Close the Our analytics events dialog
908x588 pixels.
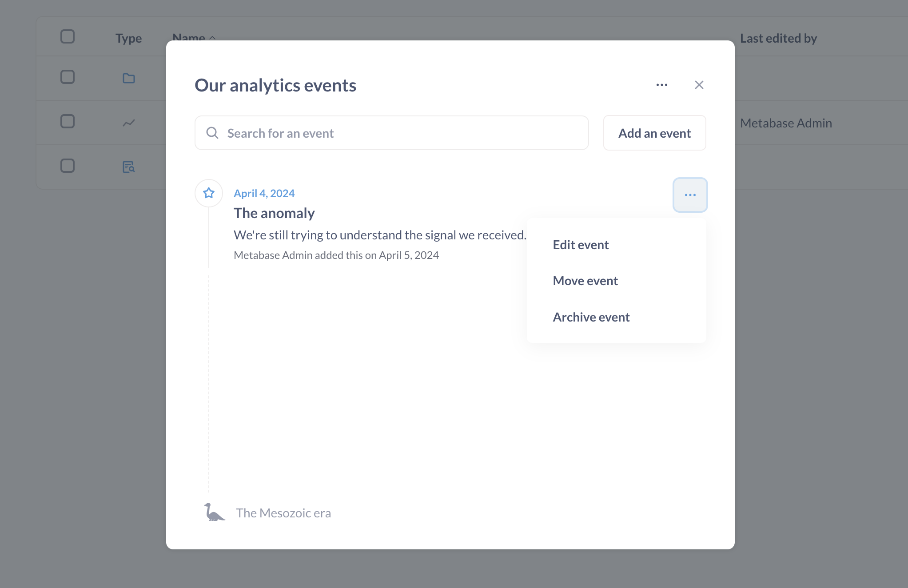(699, 85)
